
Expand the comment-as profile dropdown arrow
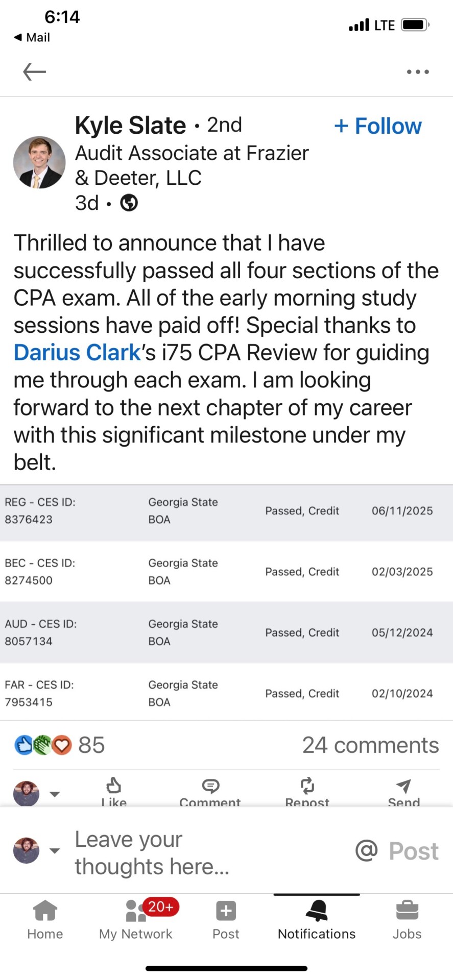[55, 850]
